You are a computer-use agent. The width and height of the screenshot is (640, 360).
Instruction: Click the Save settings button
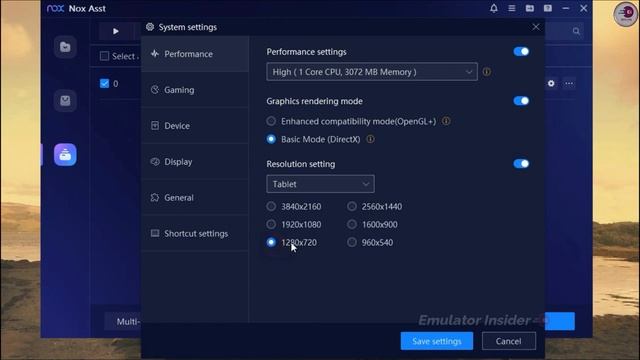437,341
